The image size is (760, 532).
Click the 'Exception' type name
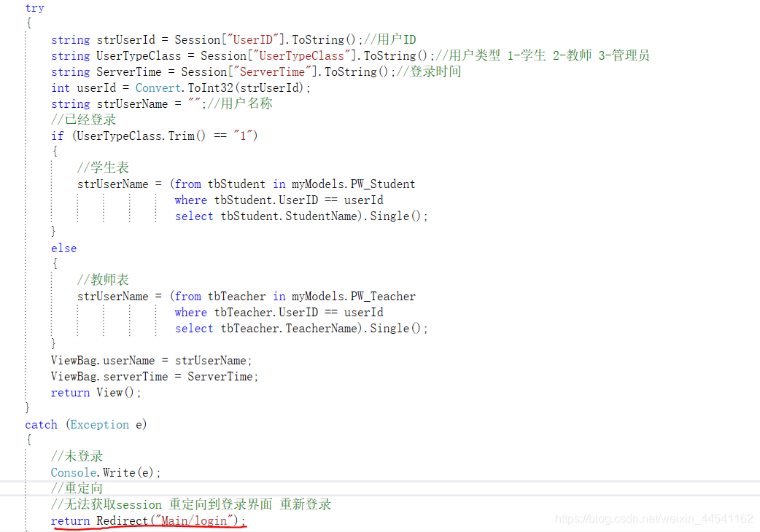click(100, 425)
